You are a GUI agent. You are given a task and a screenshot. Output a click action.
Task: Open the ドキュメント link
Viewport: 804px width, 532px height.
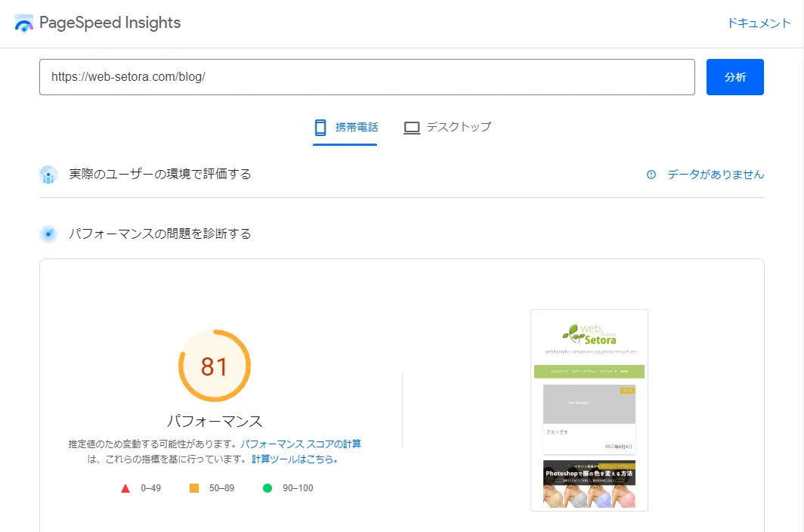759,23
